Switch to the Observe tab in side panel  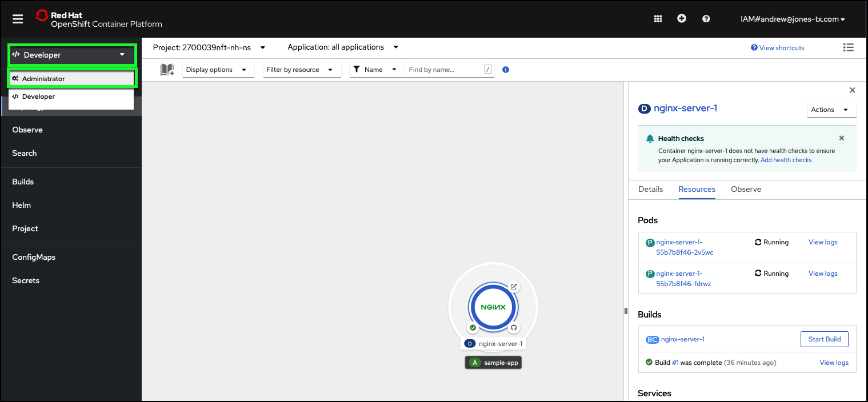tap(746, 189)
